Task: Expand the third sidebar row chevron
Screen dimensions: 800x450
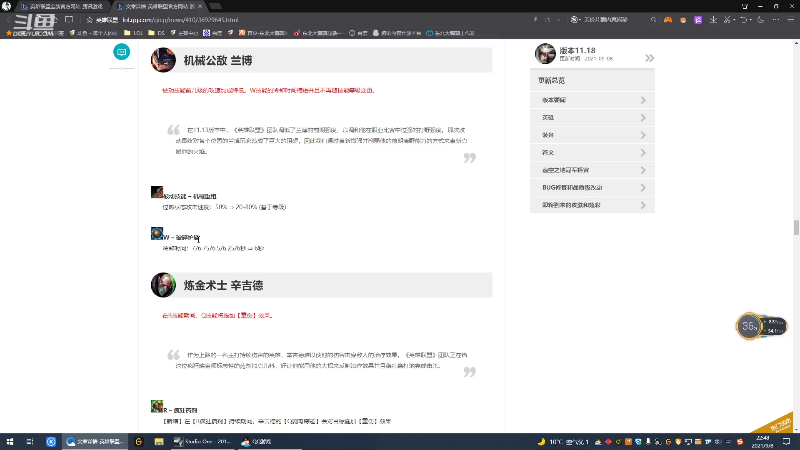Action: tap(643, 135)
